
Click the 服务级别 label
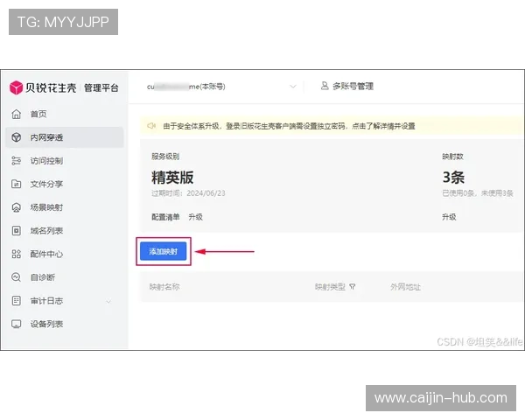click(165, 157)
